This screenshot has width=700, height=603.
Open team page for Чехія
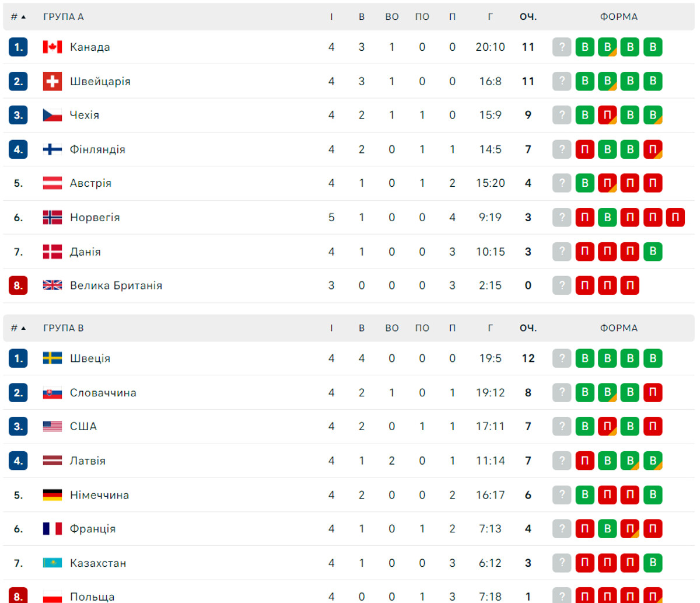click(85, 115)
